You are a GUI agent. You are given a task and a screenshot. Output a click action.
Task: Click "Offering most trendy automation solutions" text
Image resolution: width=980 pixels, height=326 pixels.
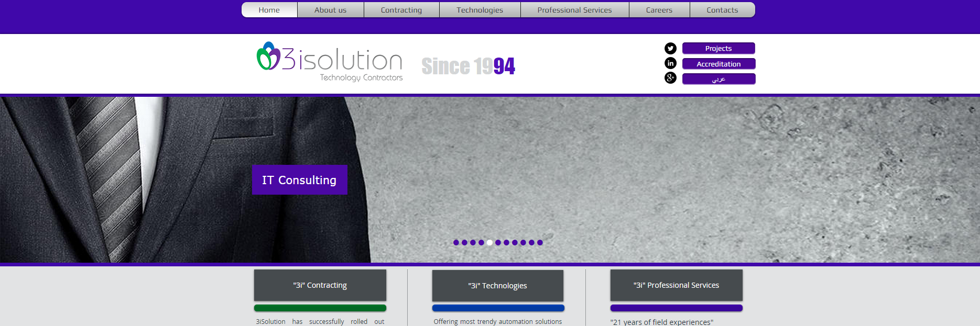click(x=498, y=321)
